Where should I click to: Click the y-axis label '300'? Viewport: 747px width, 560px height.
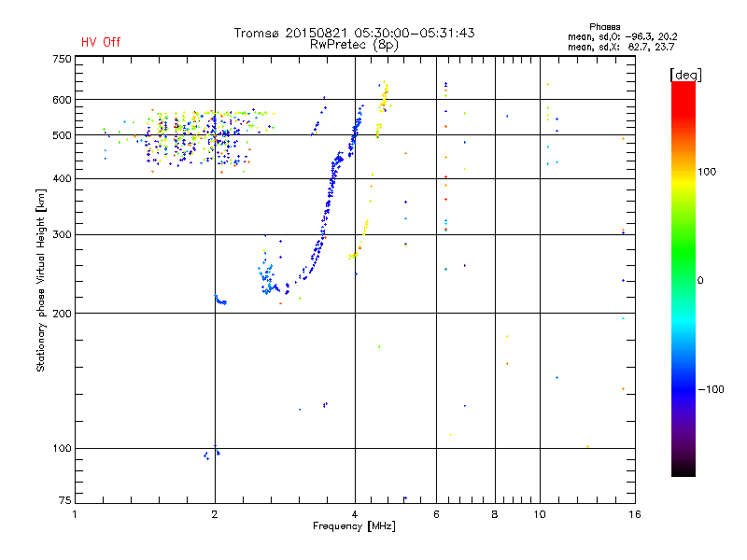coord(62,235)
